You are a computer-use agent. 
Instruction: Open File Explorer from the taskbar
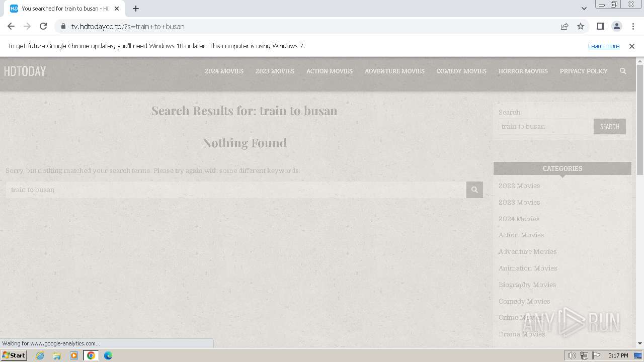click(57, 355)
